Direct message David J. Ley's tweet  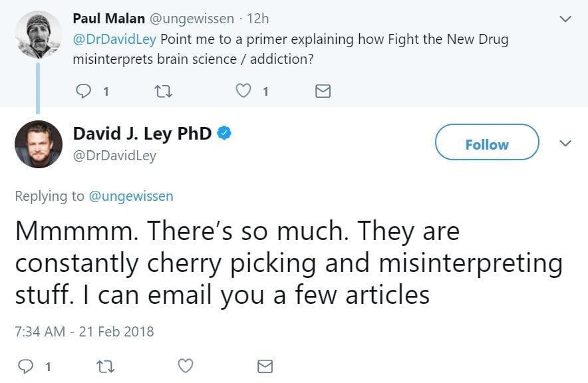(265, 366)
